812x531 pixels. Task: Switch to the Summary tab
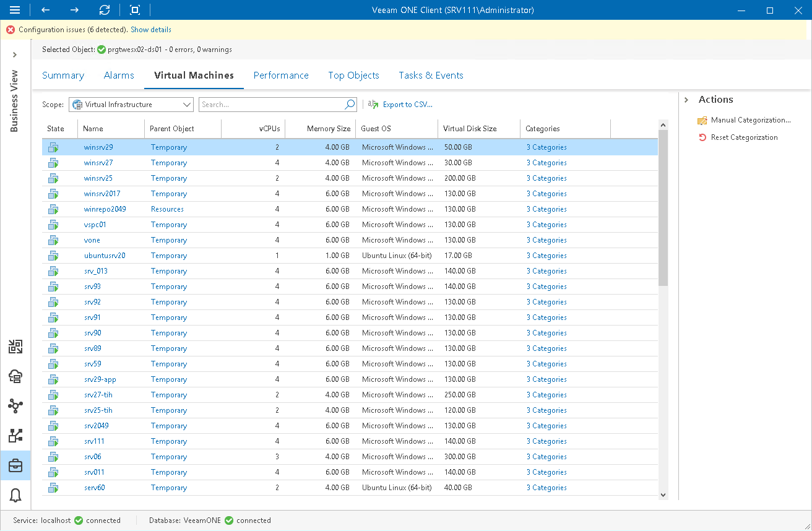[x=63, y=76]
